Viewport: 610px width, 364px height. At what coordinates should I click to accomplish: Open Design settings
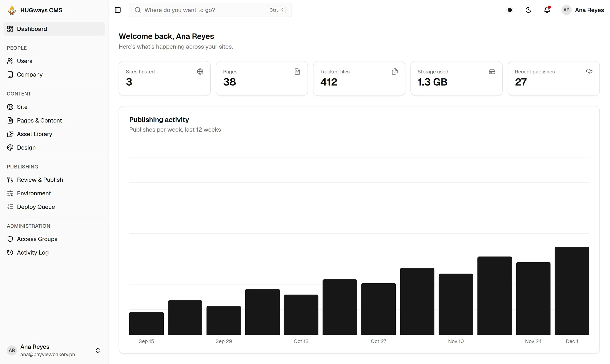pos(54,148)
